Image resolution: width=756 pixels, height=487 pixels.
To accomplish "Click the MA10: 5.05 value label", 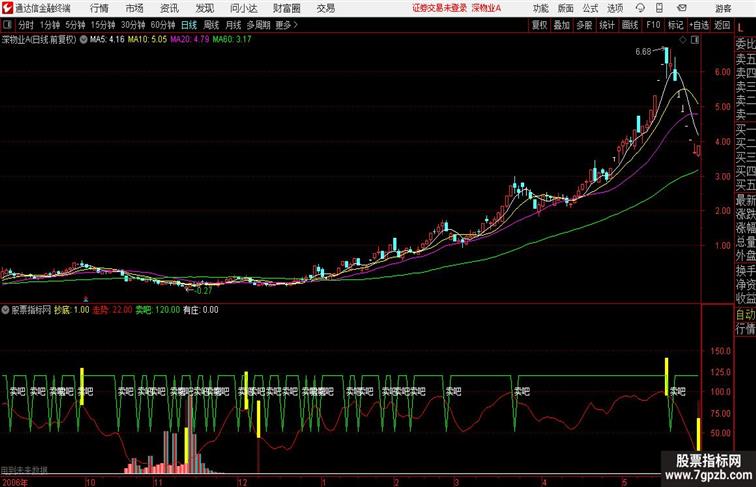I will click(147, 40).
